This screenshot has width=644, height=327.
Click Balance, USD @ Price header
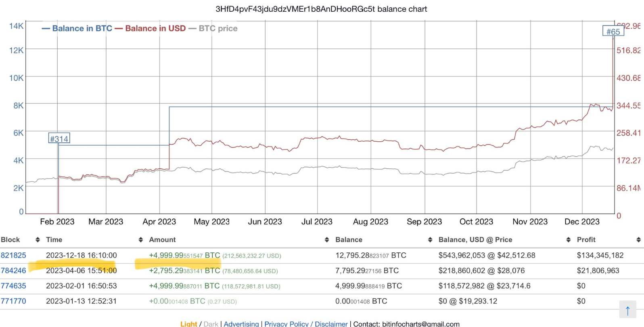click(x=475, y=240)
